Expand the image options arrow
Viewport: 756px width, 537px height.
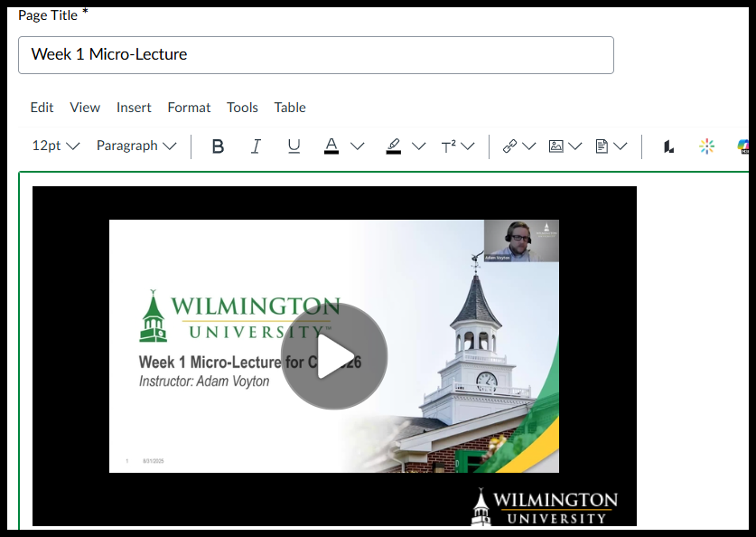pos(575,146)
